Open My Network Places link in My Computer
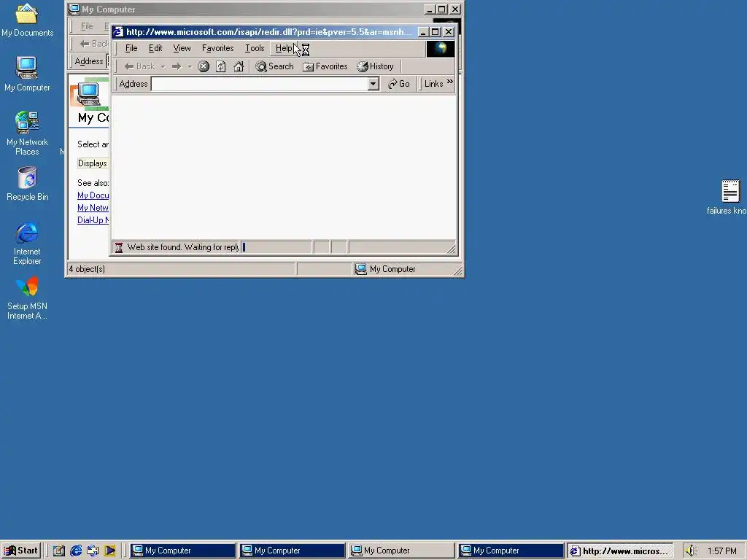 pos(93,208)
